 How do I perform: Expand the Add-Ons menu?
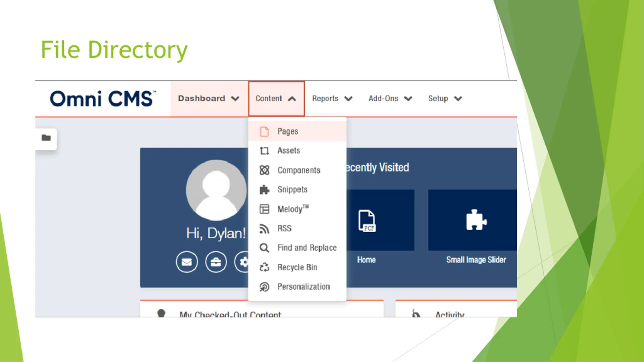pos(390,99)
